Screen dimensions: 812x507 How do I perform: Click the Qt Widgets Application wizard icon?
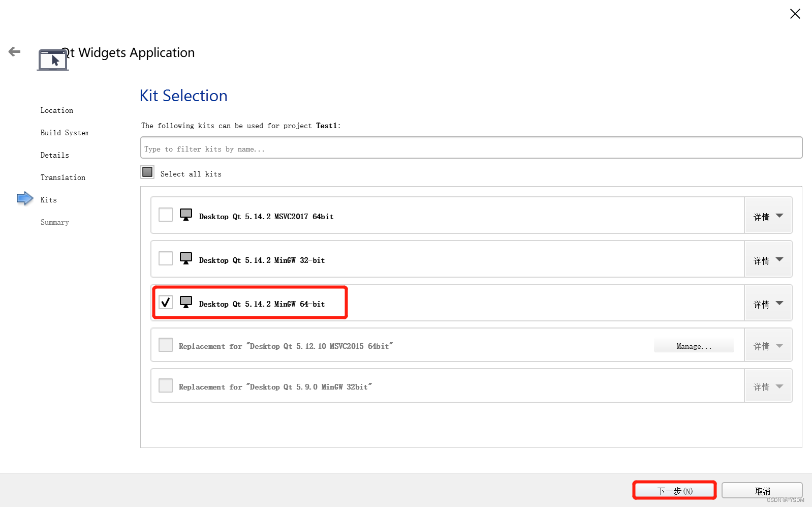(x=53, y=60)
